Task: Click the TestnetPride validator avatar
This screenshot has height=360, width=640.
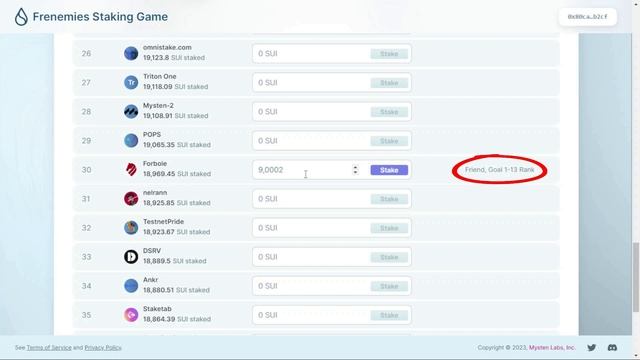Action: click(131, 228)
